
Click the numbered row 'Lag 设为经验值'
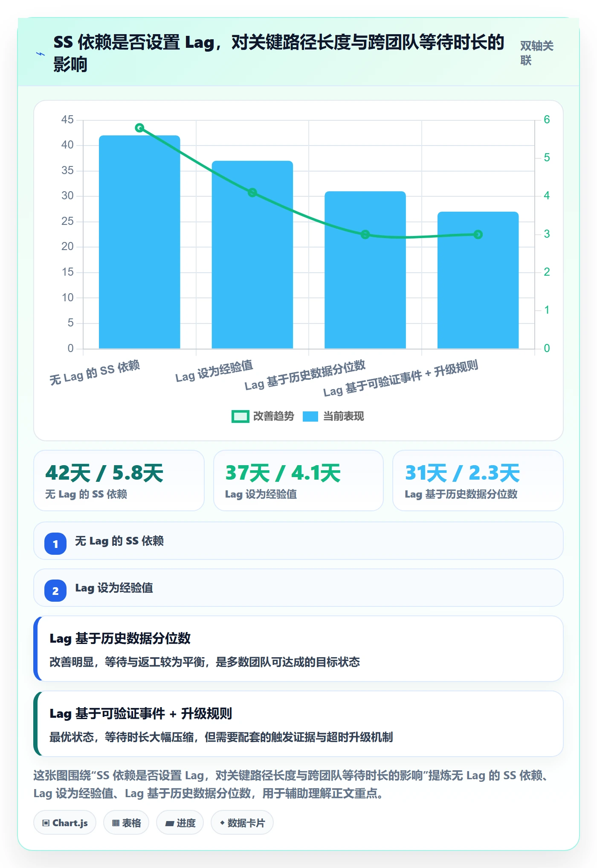298,588
